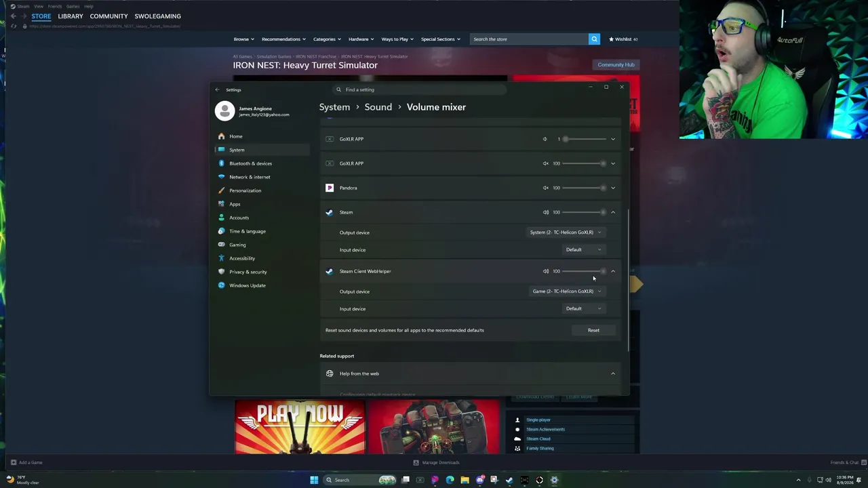This screenshot has width=868, height=488.
Task: Open Network & internet settings icon
Action: click(x=222, y=177)
